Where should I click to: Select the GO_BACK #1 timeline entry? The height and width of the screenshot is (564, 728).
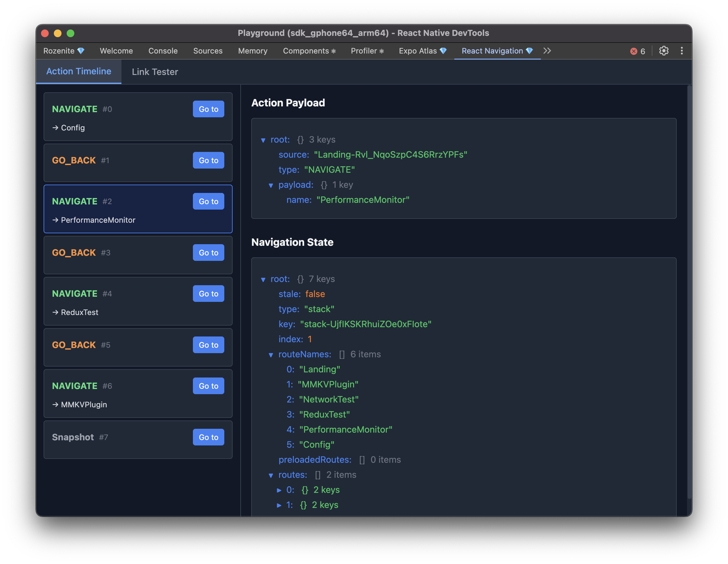coord(117,163)
